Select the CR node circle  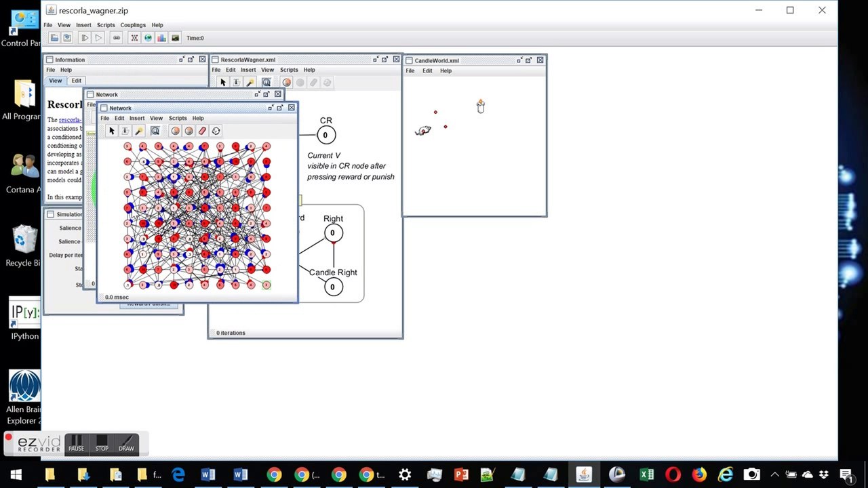point(325,135)
